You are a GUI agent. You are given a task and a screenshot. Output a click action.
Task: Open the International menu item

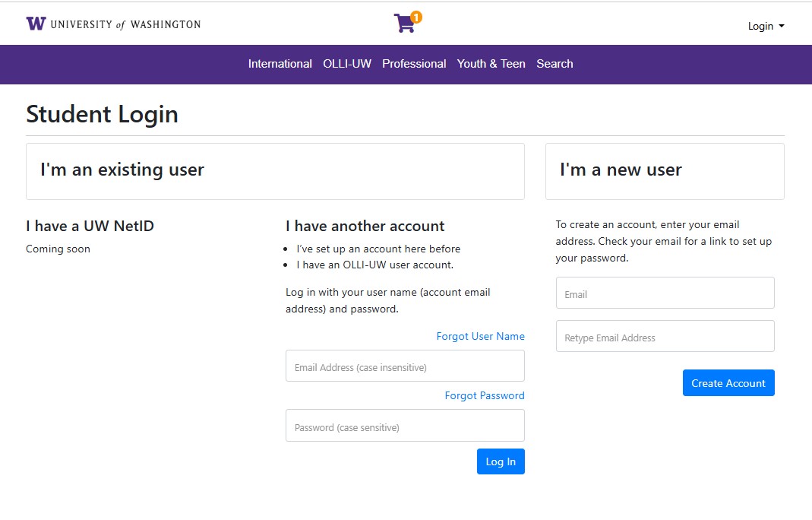280,64
